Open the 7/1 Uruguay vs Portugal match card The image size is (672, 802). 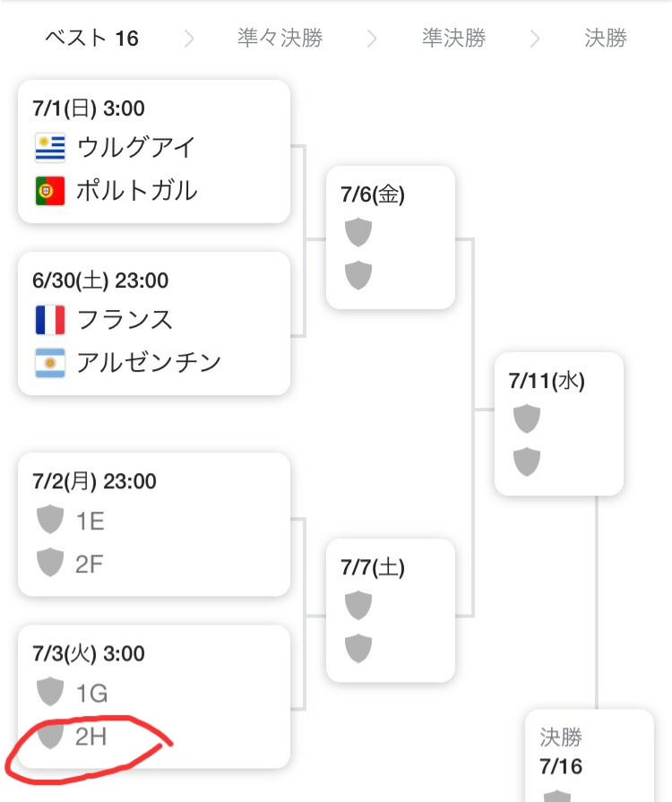154,151
